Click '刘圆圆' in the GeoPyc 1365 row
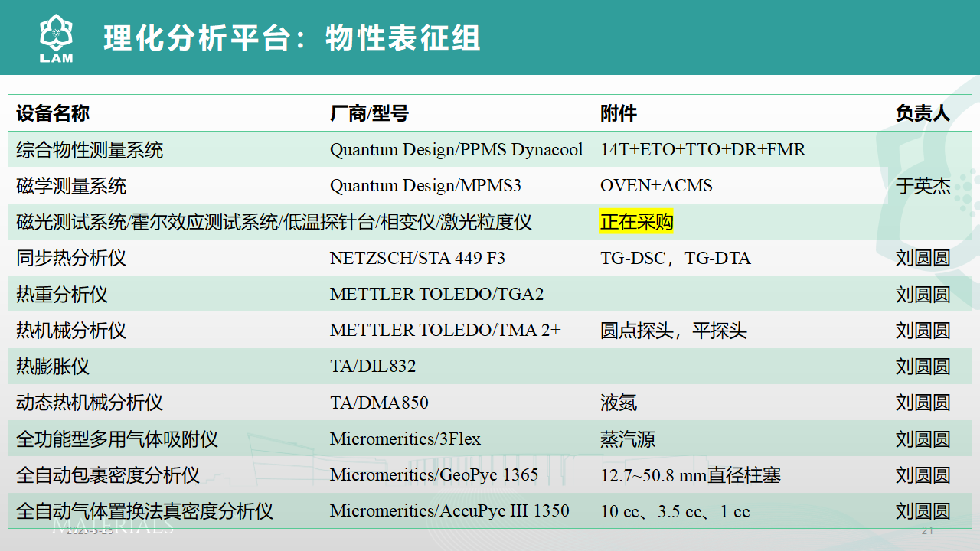The width and height of the screenshot is (980, 551). tap(923, 475)
